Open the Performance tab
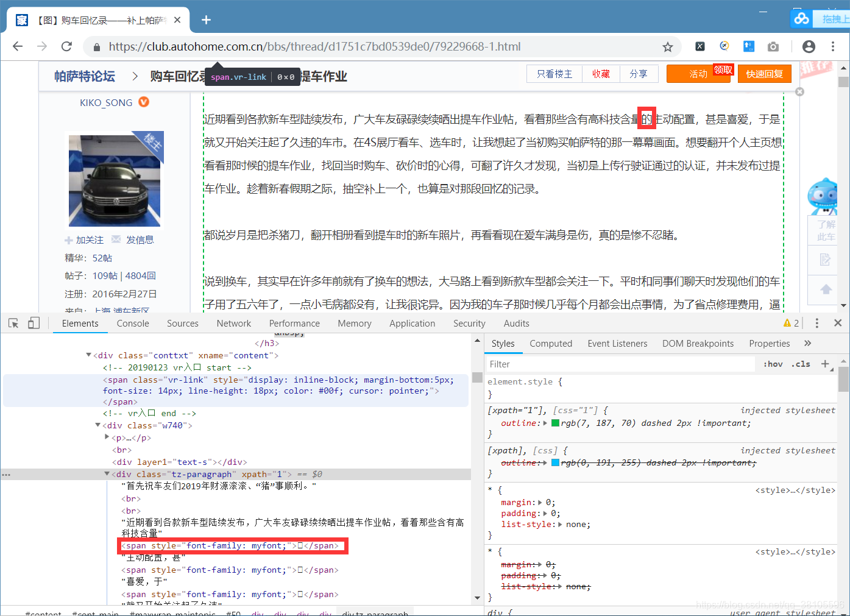850x616 pixels. (294, 324)
